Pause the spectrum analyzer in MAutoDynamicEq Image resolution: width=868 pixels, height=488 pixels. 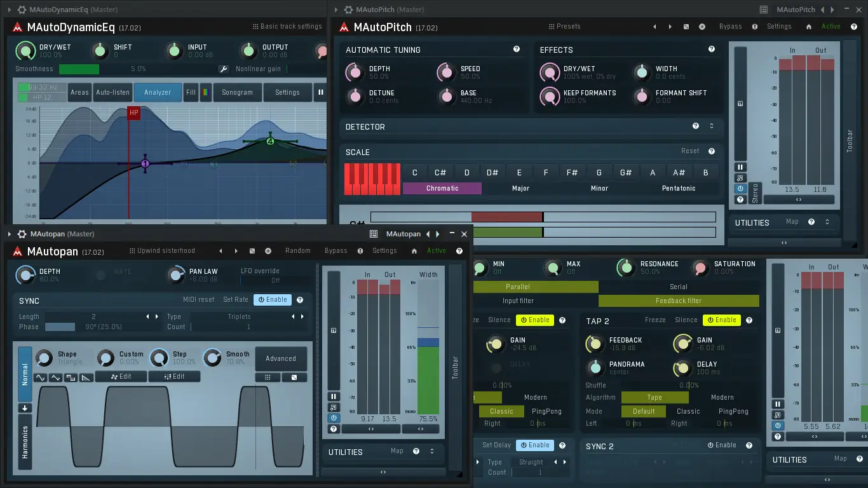tap(321, 92)
